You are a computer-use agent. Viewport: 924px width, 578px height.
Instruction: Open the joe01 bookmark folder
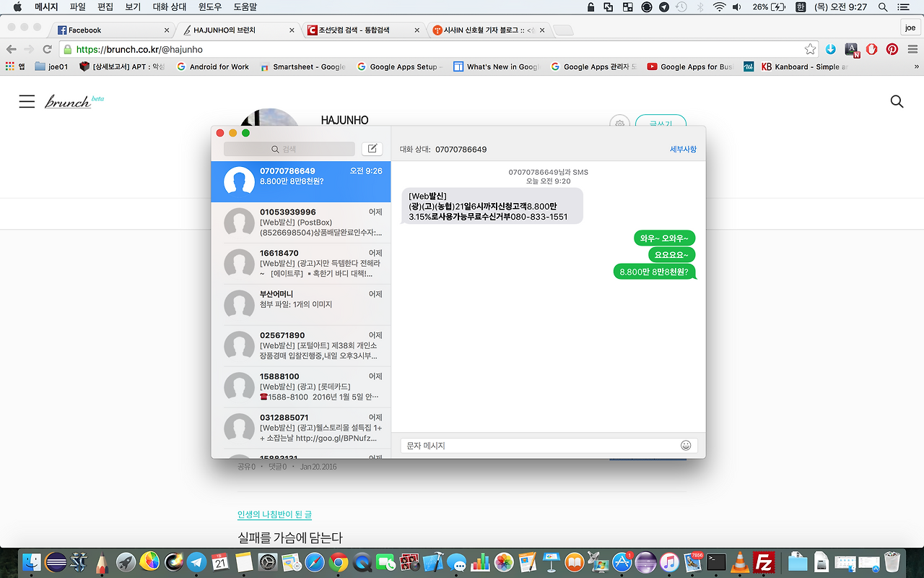pos(51,66)
